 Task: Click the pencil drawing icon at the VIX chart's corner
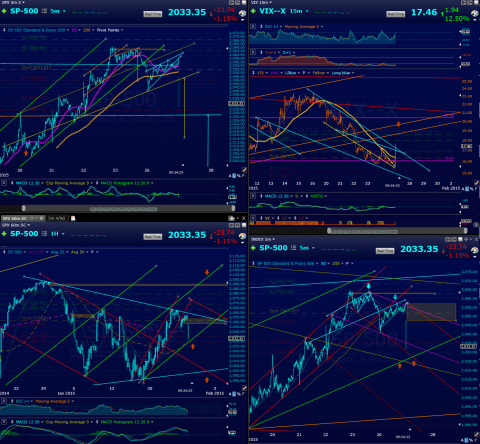pyautogui.click(x=477, y=183)
